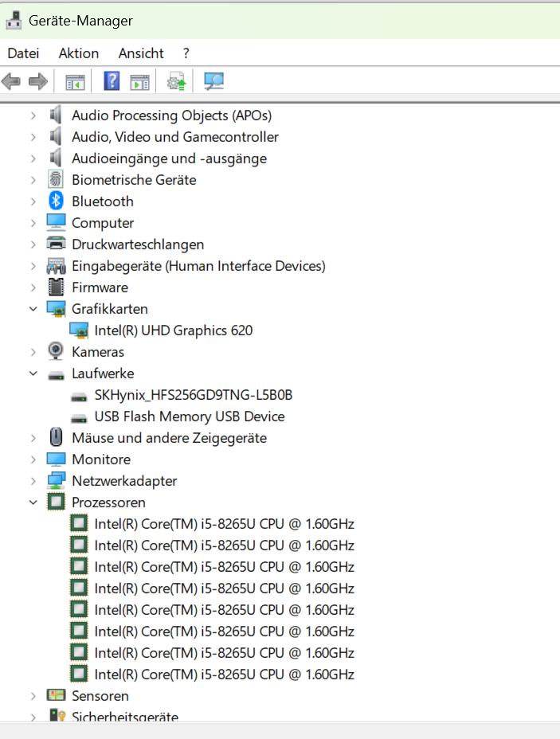Click the drive icon of SKHynix_HFS256GD9TNG-L5B0B

pos(79,397)
